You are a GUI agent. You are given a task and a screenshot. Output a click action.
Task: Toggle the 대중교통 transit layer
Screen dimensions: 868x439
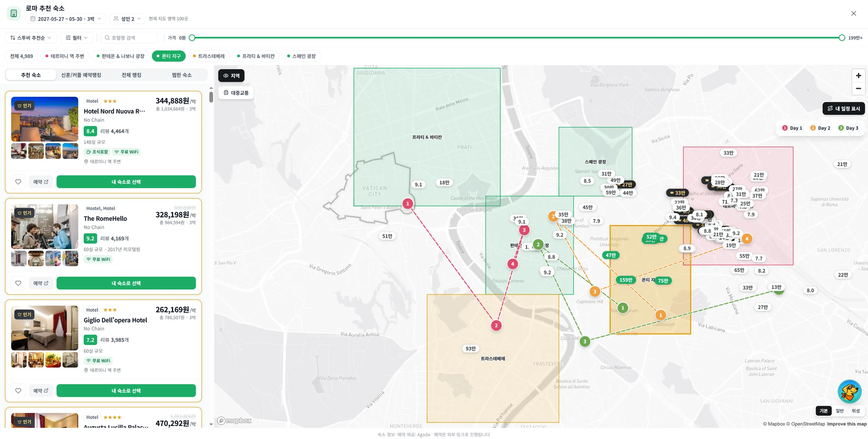pyautogui.click(x=236, y=93)
